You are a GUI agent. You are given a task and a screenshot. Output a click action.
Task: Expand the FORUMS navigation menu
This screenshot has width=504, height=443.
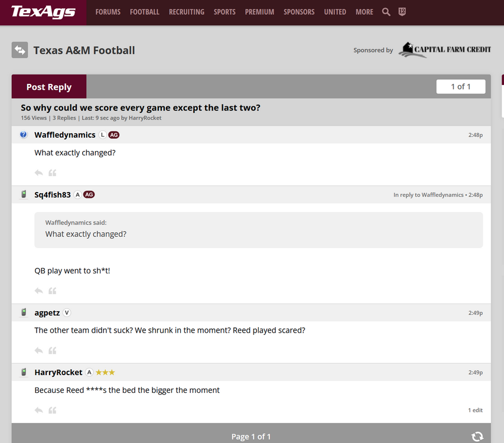pyautogui.click(x=108, y=12)
